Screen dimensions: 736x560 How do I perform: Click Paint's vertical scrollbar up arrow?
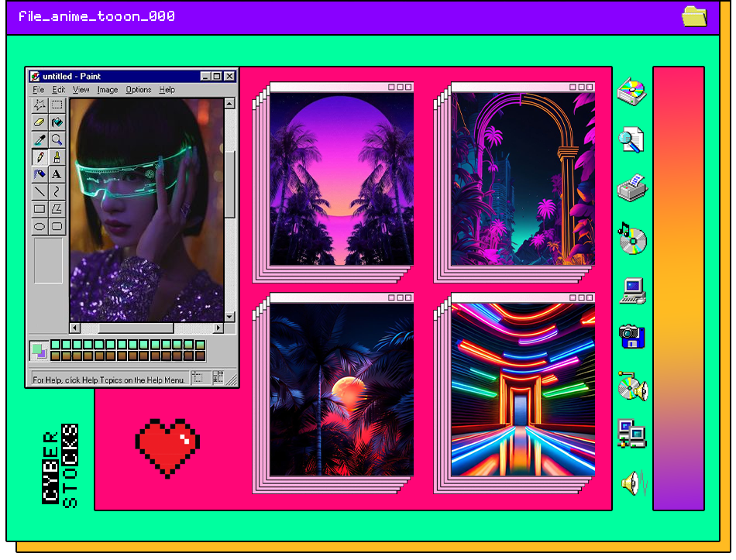point(229,103)
